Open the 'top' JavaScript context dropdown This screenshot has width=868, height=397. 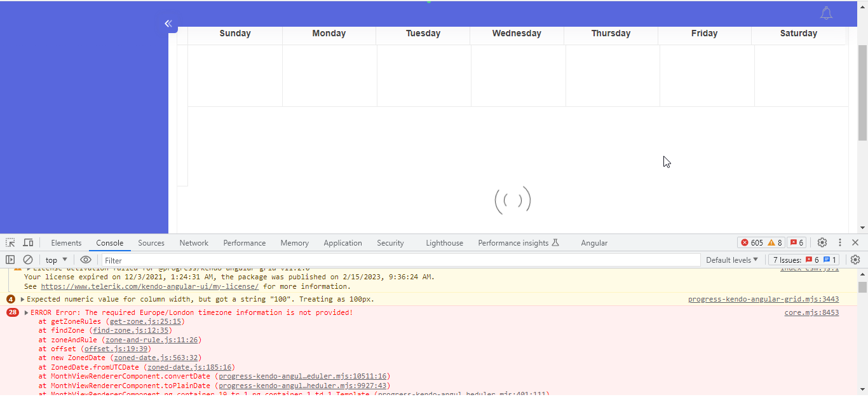coord(57,260)
